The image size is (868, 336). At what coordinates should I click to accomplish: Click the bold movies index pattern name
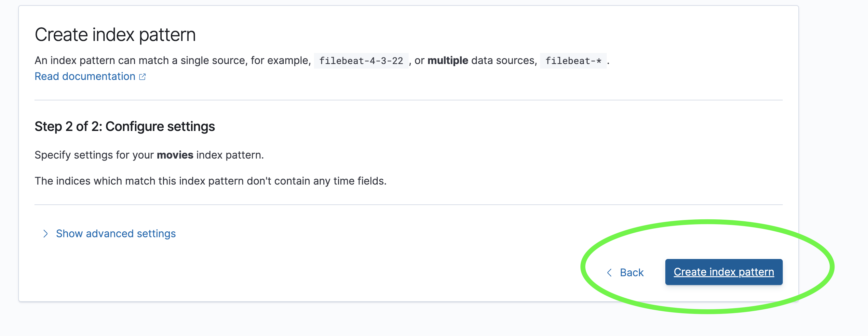point(175,155)
